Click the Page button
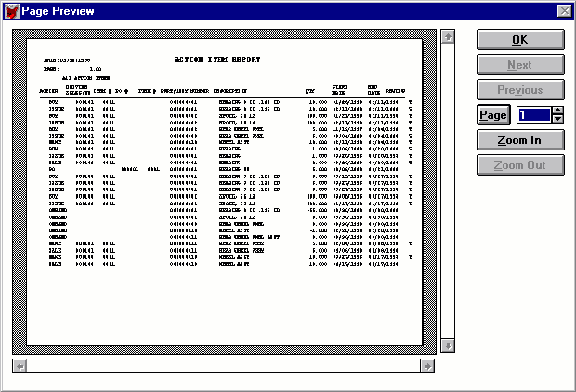 tap(493, 115)
